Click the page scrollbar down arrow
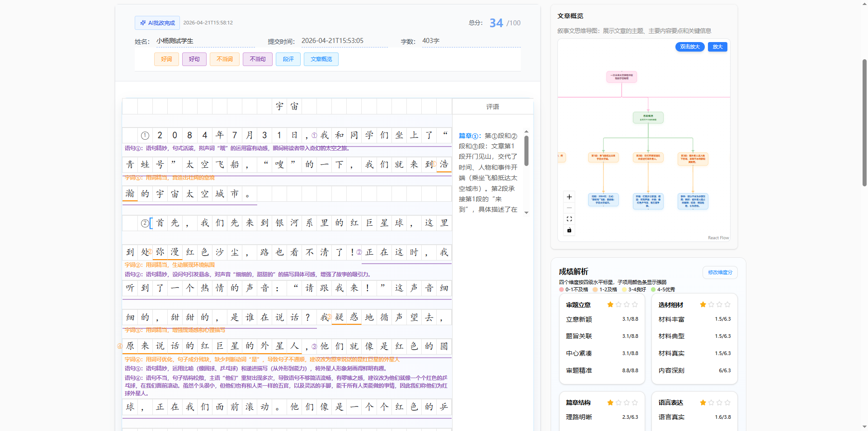This screenshot has height=431, width=868. click(864, 427)
